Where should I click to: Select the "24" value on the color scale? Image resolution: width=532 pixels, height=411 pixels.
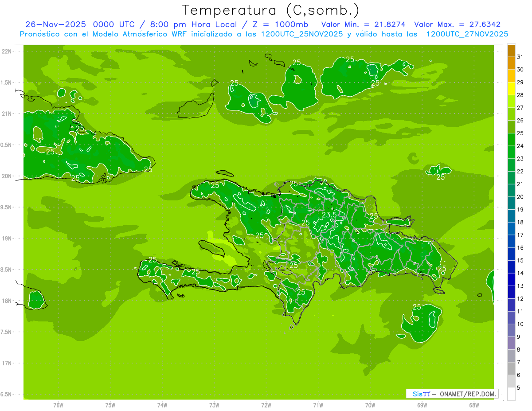pyautogui.click(x=520, y=146)
